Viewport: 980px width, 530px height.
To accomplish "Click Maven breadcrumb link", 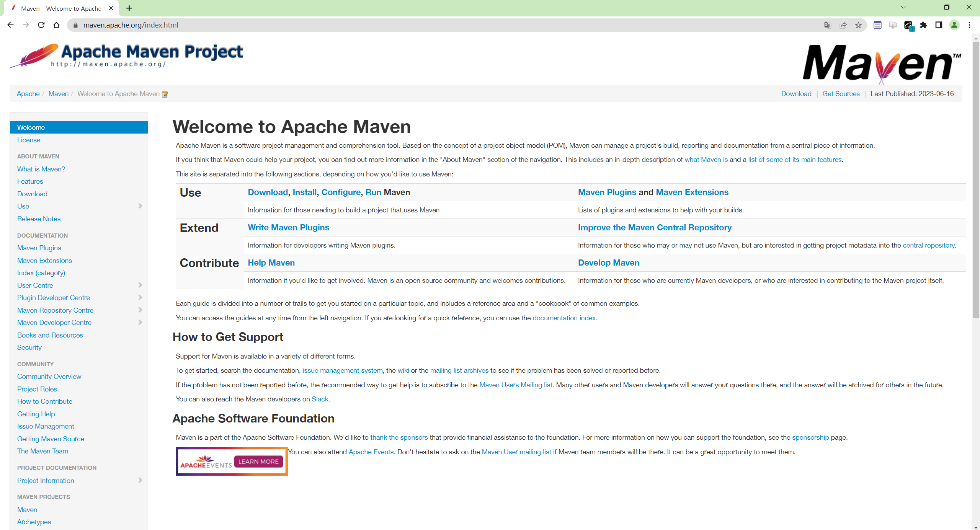I will pyautogui.click(x=59, y=94).
